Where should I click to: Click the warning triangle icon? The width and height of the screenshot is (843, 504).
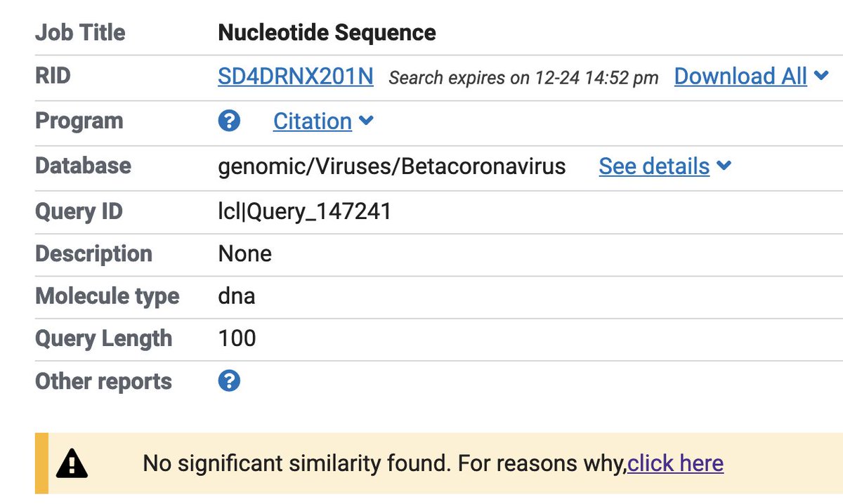click(x=72, y=464)
